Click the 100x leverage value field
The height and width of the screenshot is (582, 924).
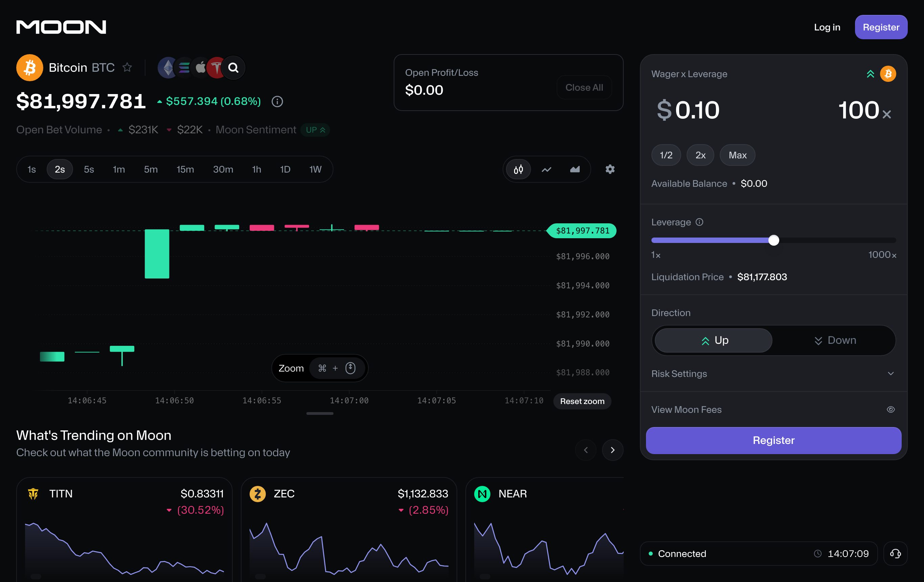point(864,110)
